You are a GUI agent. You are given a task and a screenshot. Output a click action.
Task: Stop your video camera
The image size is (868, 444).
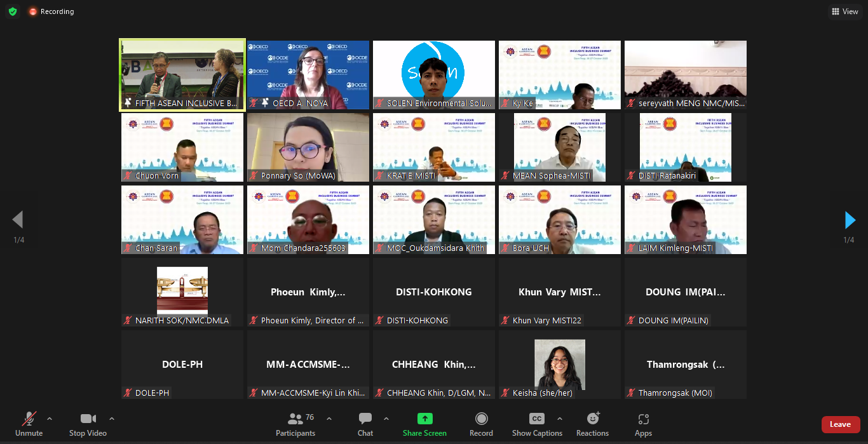point(88,424)
